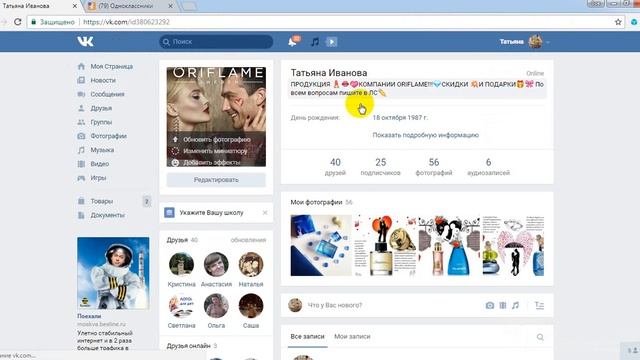The image size is (640, 360).
Task: Click the Редактировать button
Action: tap(216, 180)
